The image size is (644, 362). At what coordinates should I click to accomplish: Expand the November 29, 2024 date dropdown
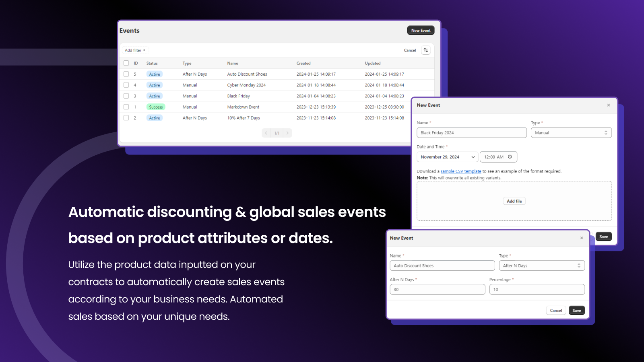447,157
